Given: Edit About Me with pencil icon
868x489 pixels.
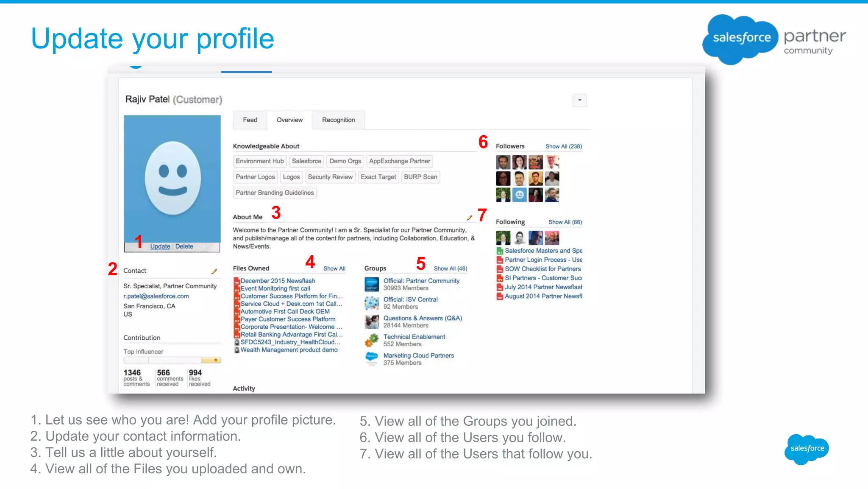Looking at the screenshot, I should [x=469, y=218].
